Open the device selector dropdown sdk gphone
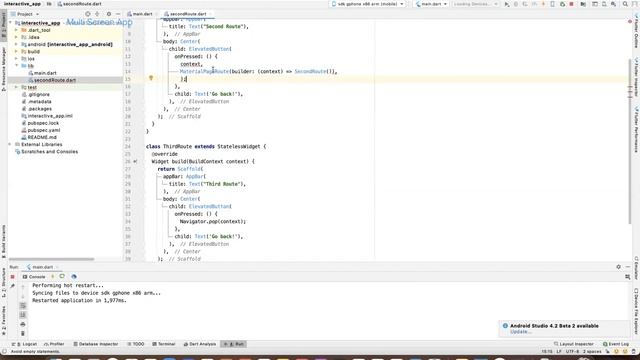 (x=367, y=4)
